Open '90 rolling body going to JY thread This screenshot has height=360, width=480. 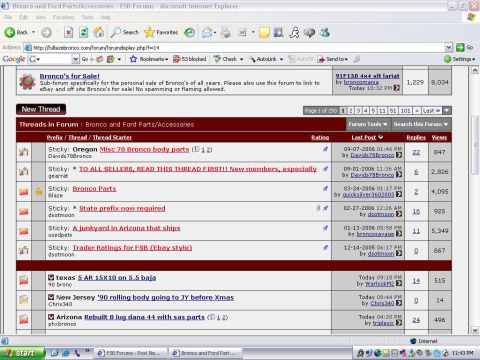pos(165,297)
